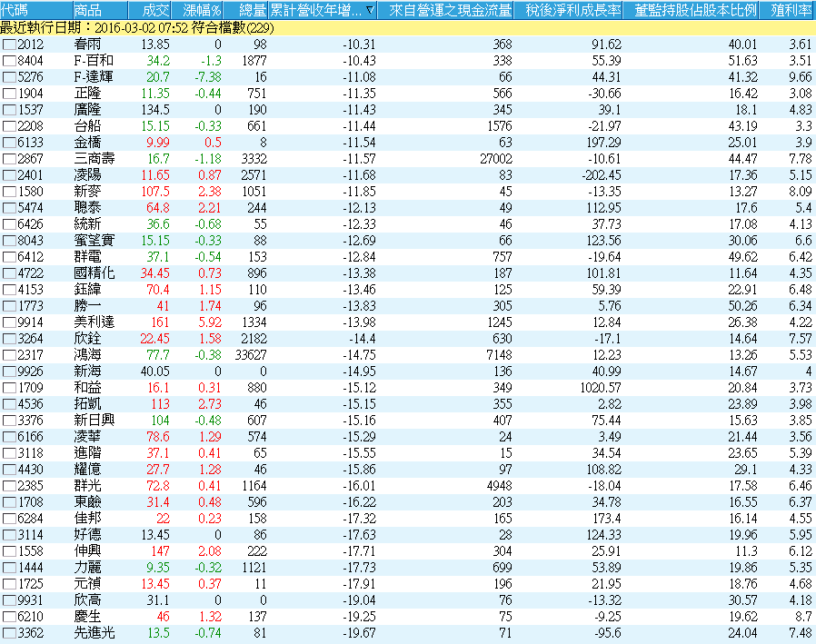Click the 群光 stock name in list

coord(86,486)
